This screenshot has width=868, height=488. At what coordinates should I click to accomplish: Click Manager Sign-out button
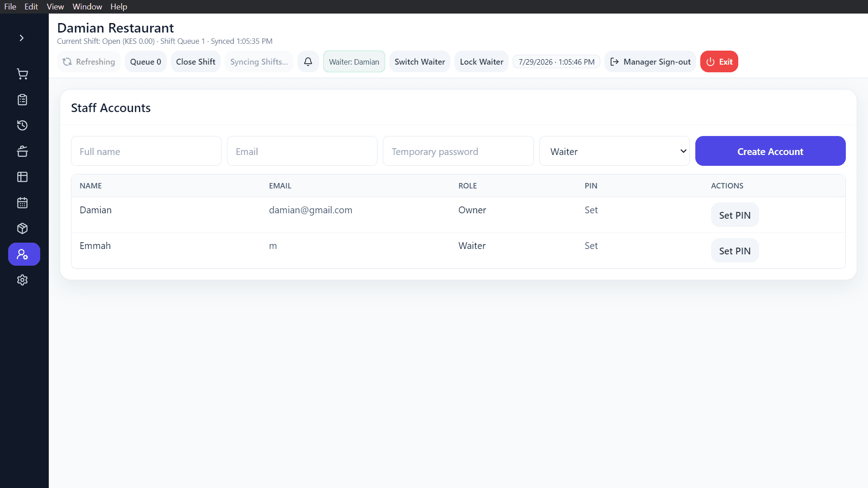point(650,61)
